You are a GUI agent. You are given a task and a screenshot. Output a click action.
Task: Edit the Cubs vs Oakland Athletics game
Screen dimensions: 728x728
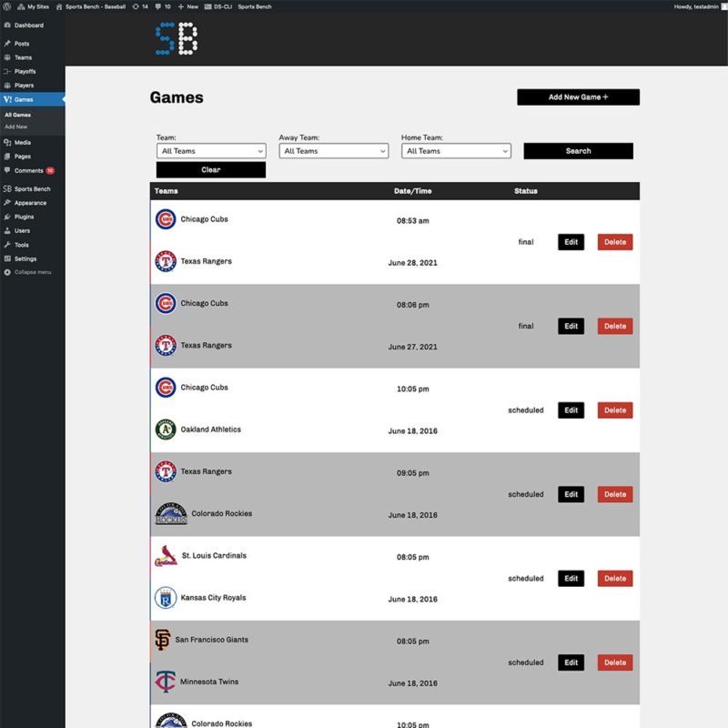point(571,410)
